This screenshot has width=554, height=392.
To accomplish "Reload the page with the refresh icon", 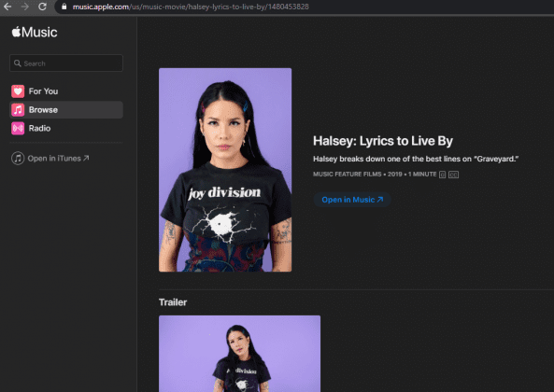I will [42, 7].
